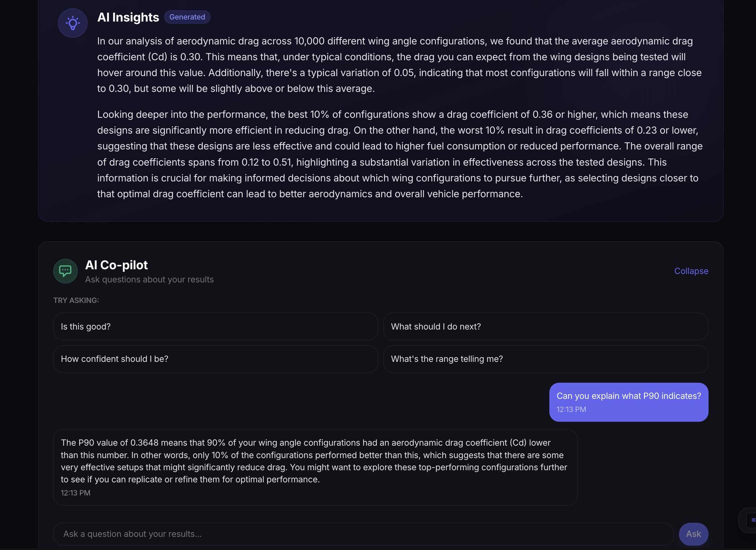Click the command shortcut icon at right edge
The width and height of the screenshot is (756, 550).
point(753,520)
